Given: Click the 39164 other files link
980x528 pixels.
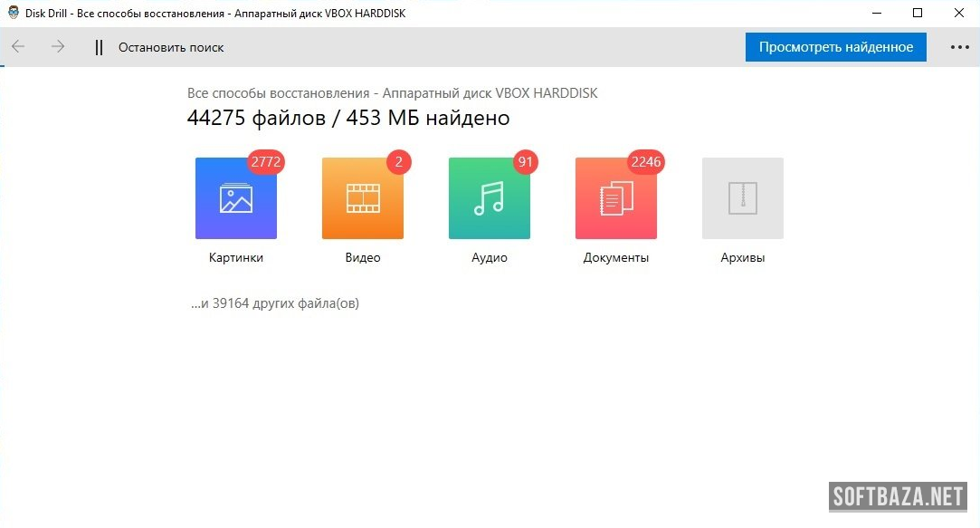Looking at the screenshot, I should pos(275,303).
